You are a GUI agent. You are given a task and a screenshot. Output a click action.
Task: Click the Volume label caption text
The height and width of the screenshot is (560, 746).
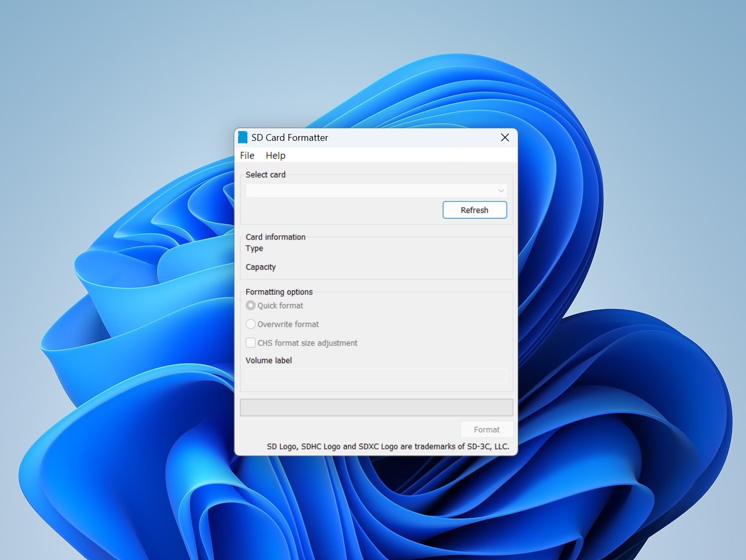[269, 361]
